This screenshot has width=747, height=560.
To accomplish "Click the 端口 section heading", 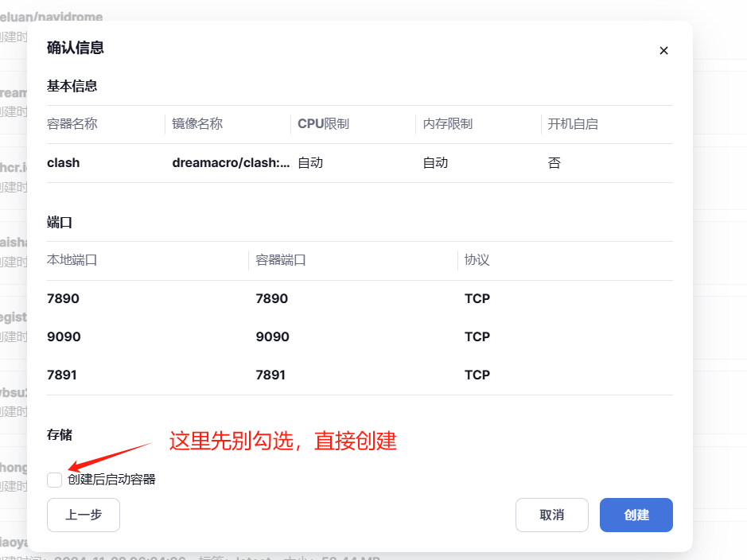I will [x=60, y=223].
